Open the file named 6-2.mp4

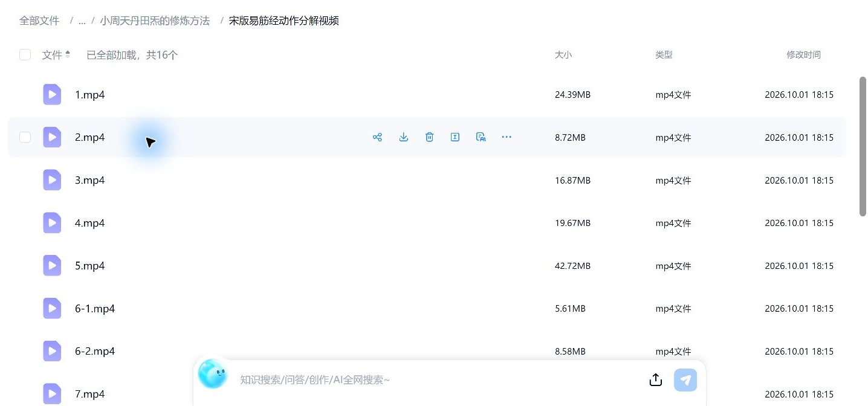[x=95, y=351]
